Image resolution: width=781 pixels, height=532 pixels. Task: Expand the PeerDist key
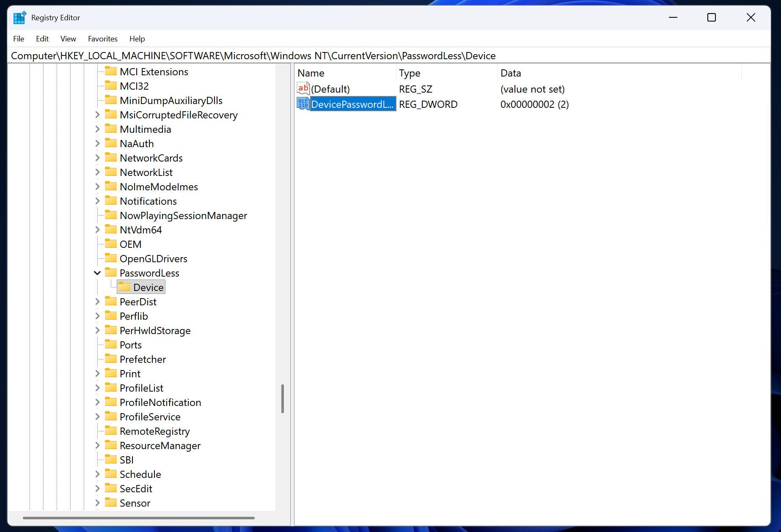click(x=97, y=302)
